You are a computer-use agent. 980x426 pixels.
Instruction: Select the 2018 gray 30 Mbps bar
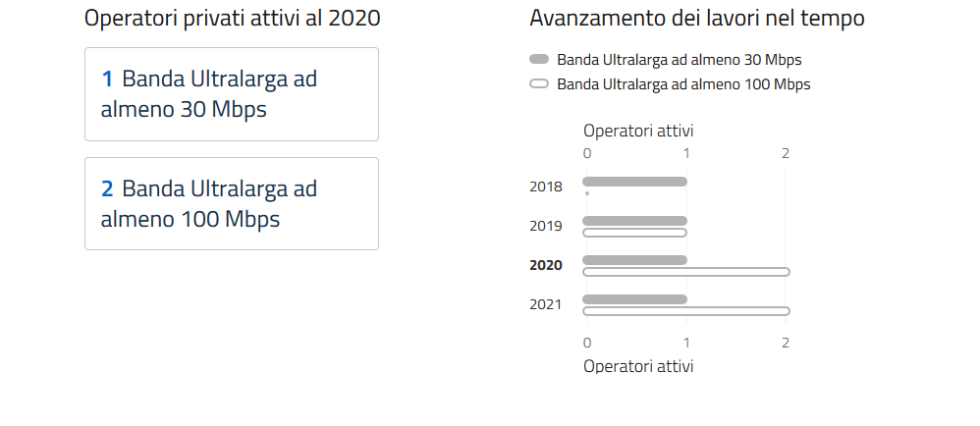[634, 182]
